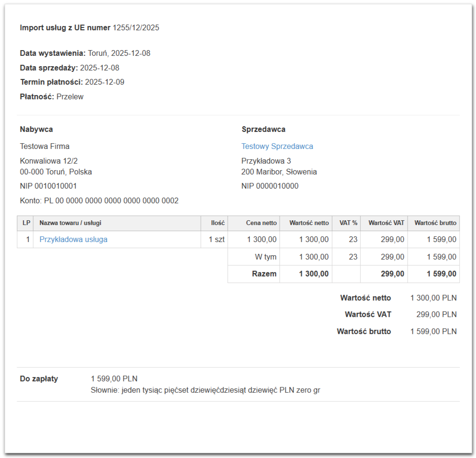This screenshot has height=458, width=476.
Task: Click the Nazwa towaru / usługi column header
Action: click(x=70, y=223)
